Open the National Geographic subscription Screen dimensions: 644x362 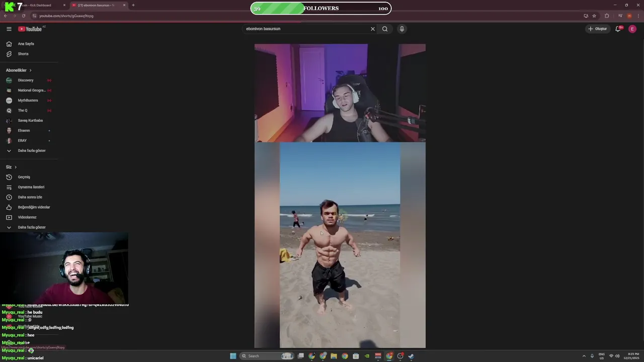[31, 90]
